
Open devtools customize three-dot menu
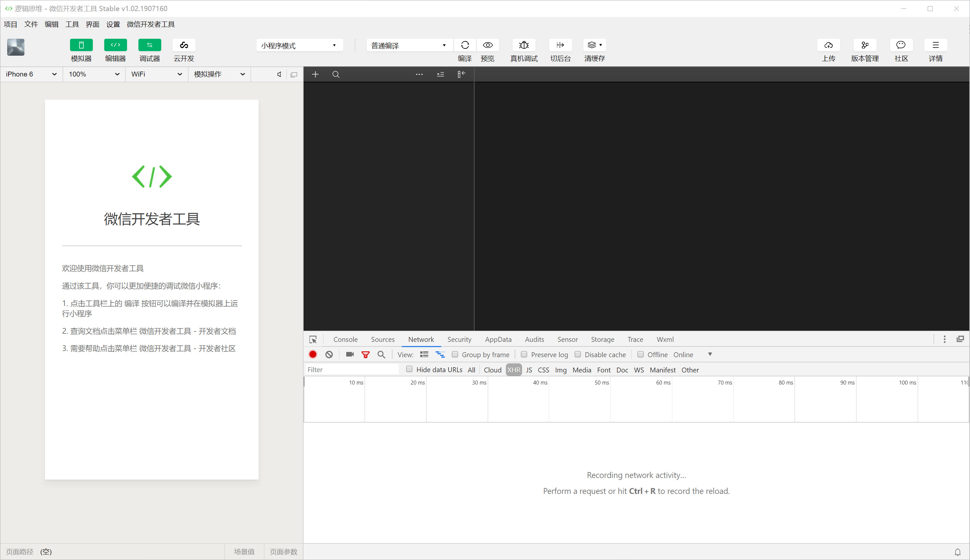pos(944,339)
